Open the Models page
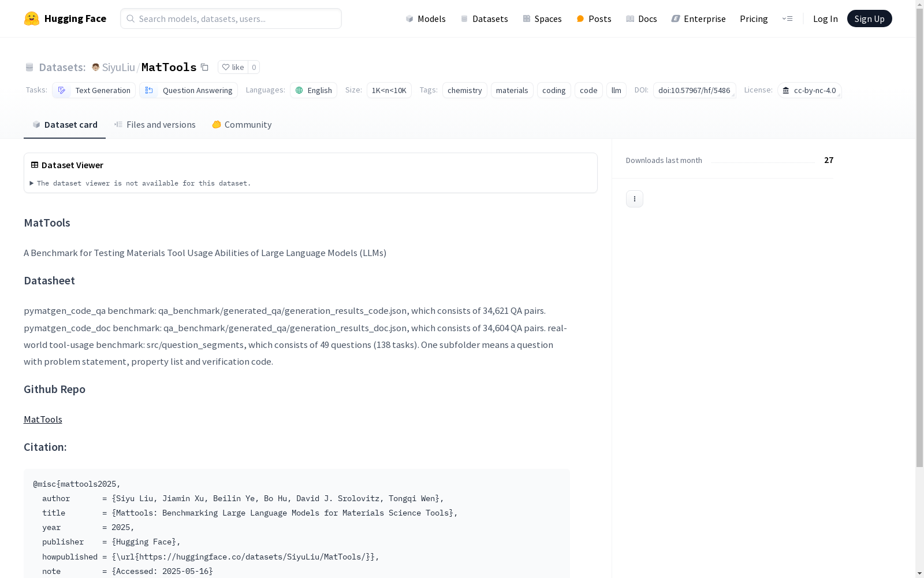The height and width of the screenshot is (578, 924). (x=426, y=18)
